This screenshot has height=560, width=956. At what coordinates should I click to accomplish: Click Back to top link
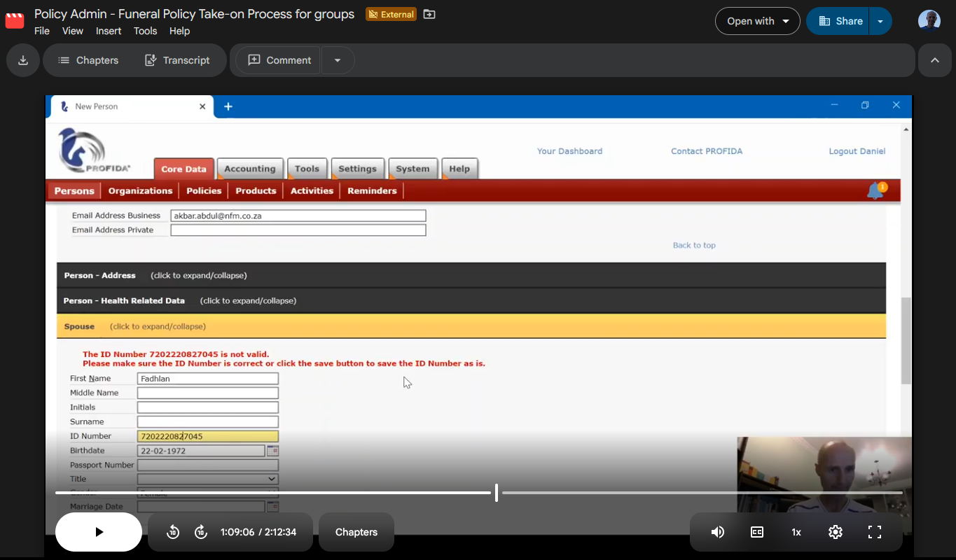coord(694,245)
